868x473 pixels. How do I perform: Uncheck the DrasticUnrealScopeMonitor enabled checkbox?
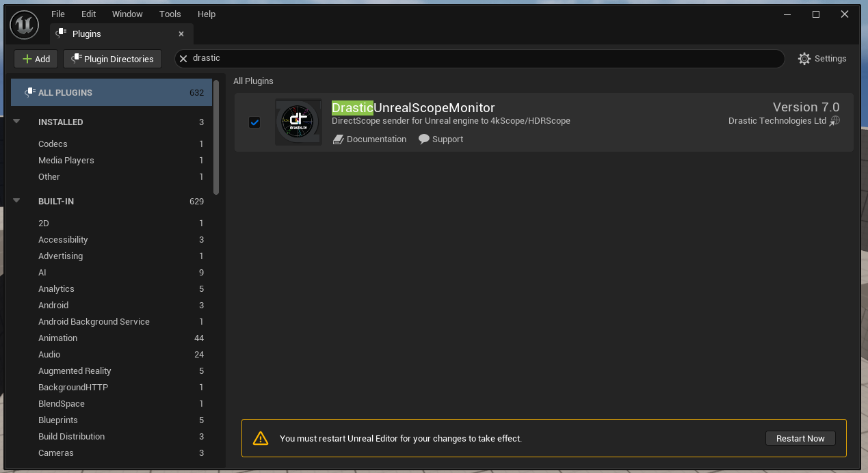pos(254,122)
